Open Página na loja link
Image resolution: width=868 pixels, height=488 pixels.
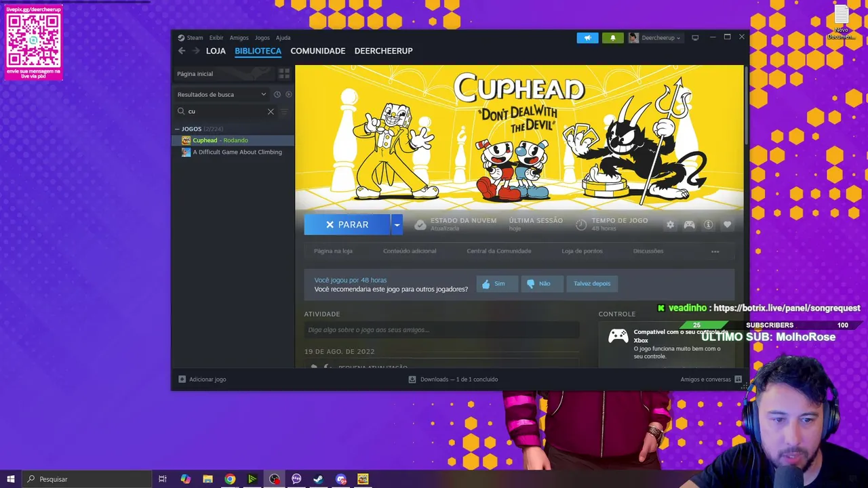[x=333, y=251]
